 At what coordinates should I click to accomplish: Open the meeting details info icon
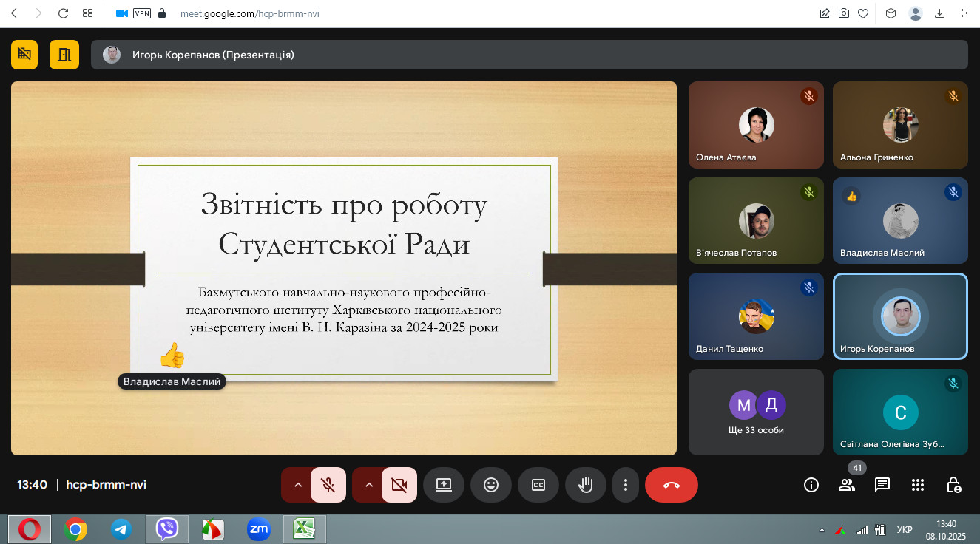[811, 485]
